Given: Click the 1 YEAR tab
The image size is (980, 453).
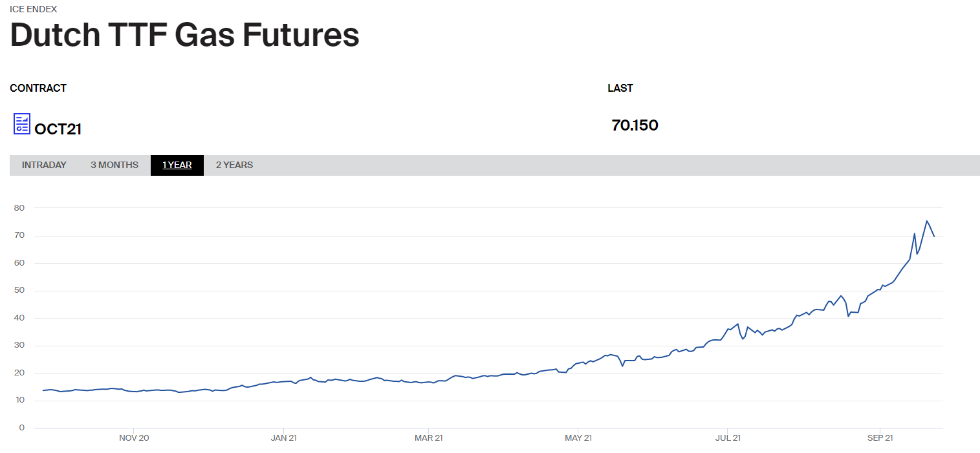Looking at the screenshot, I should pyautogui.click(x=177, y=165).
